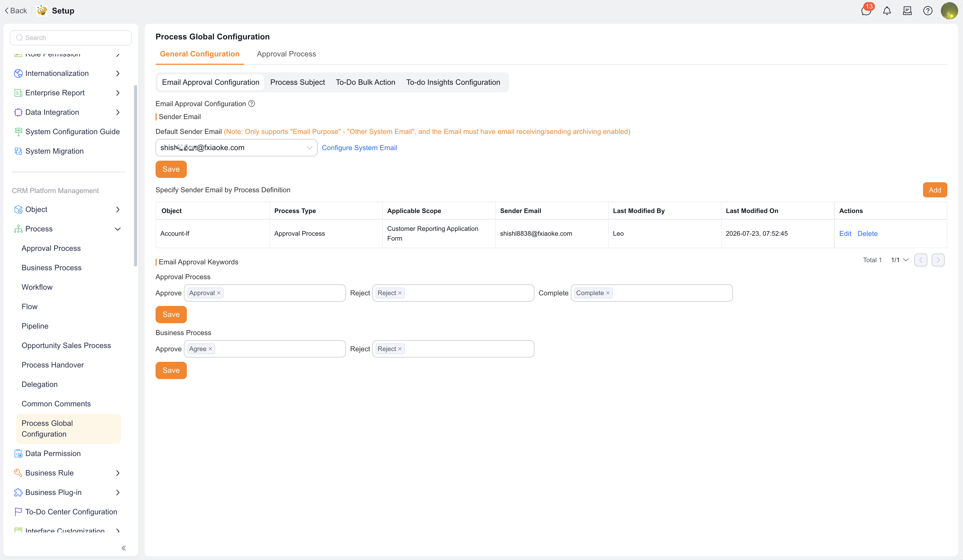Click the Add button for sender email
Screen dimensions: 963x560
click(x=935, y=190)
